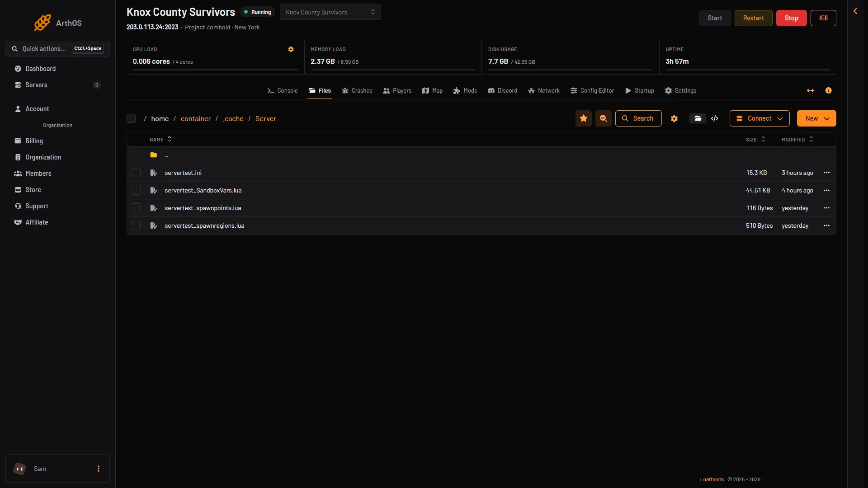The width and height of the screenshot is (868, 488).
Task: Navigate to container breadcrumb folder
Action: click(x=196, y=118)
